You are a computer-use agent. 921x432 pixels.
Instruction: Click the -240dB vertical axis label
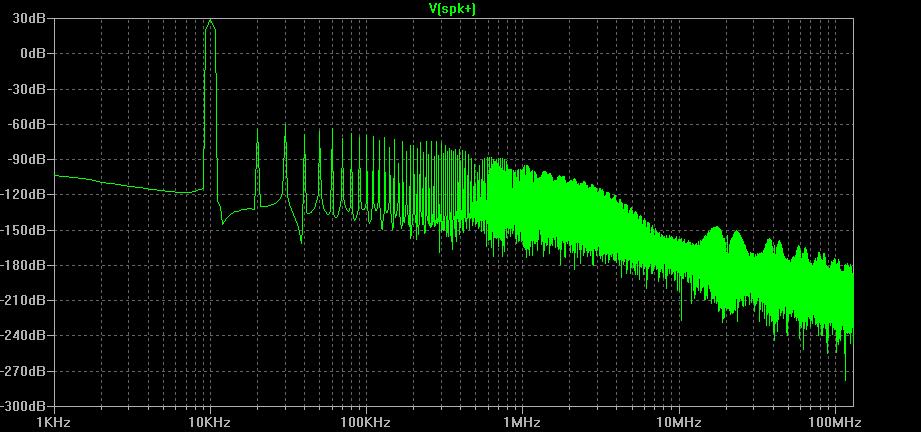23,336
